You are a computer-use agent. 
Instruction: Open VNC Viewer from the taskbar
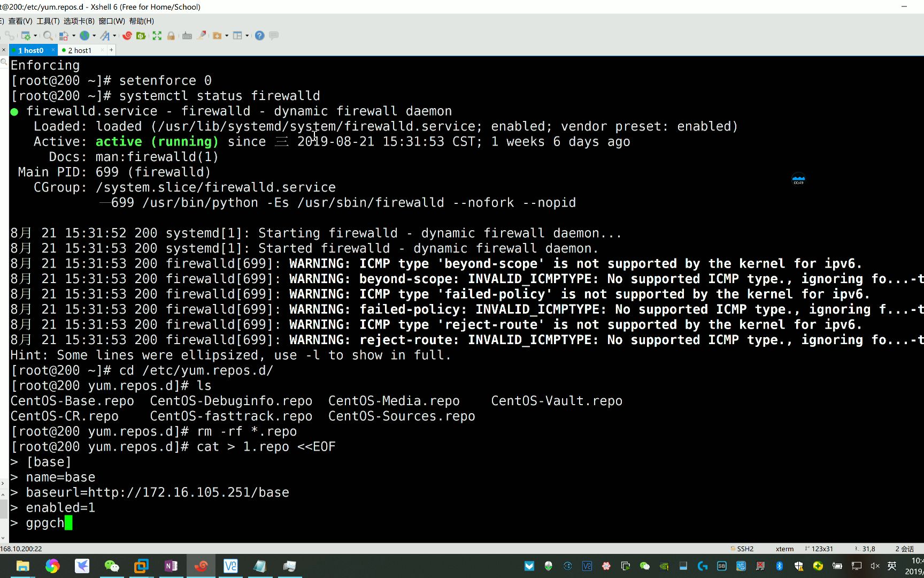tap(230, 566)
